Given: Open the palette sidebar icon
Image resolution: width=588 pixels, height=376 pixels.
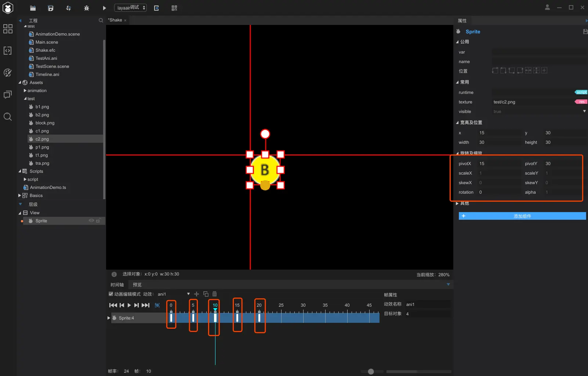Looking at the screenshot, I should [8, 73].
